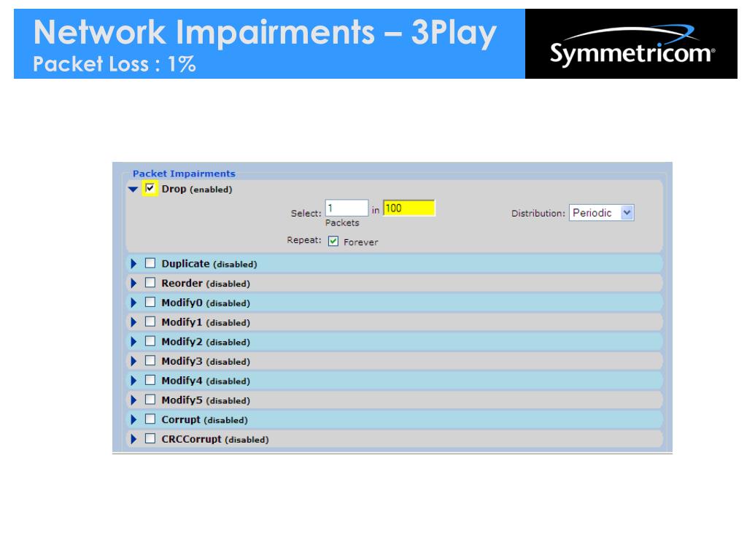Image resolution: width=747 pixels, height=560 pixels.
Task: Enable the Modify3 checkbox
Action: [x=150, y=360]
